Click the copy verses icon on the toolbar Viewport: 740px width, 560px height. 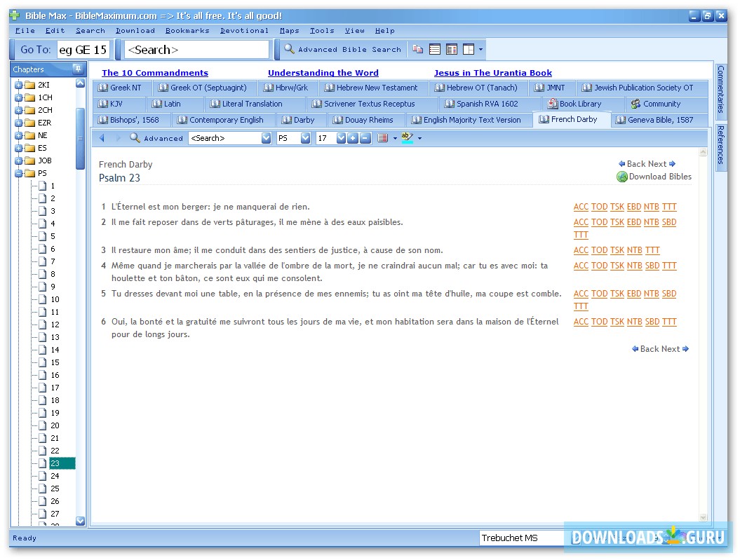[x=418, y=49]
